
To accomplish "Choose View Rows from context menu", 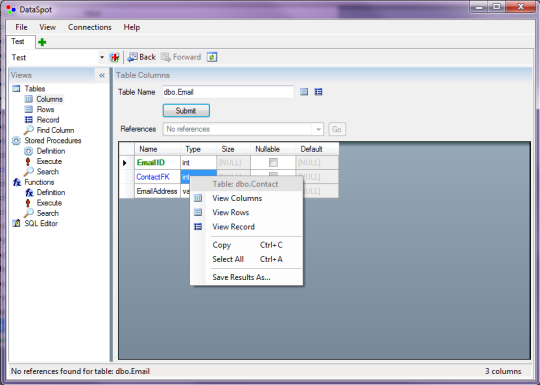I will click(247, 212).
